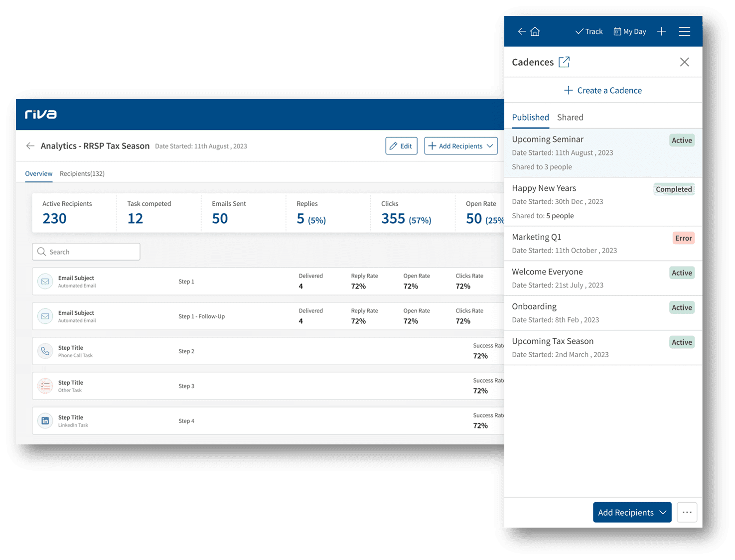Click the LinkedIn task icon on Step 4
Viewport: 735px width, 560px height.
(45, 420)
